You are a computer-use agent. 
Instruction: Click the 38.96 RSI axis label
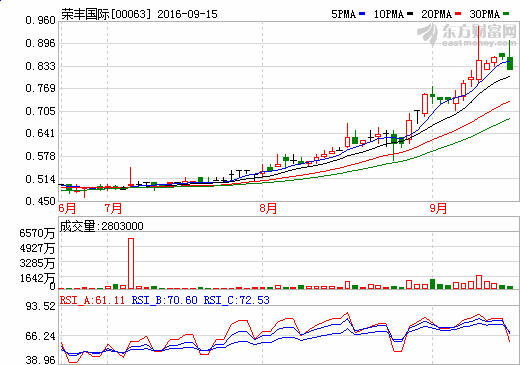(x=40, y=360)
